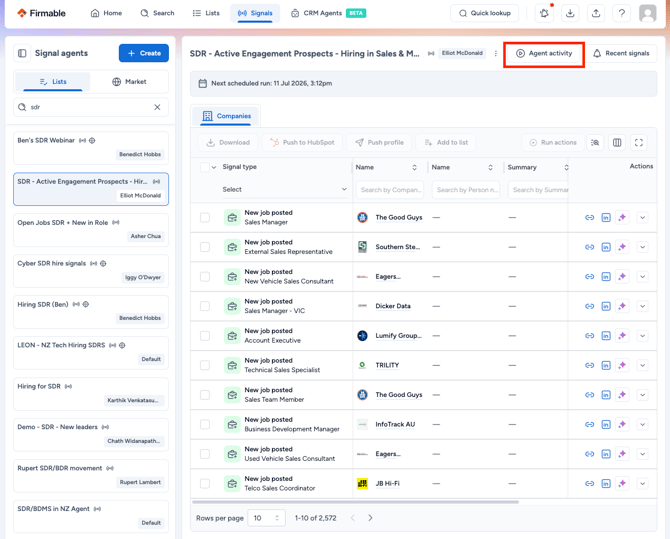The width and height of the screenshot is (670, 539).
Task: Click the notifications bell icon in the header
Action: point(544,13)
